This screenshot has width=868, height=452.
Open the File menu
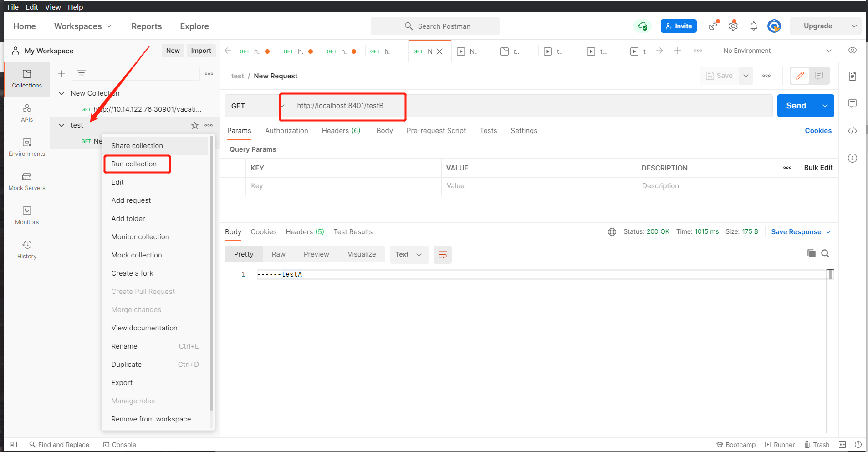[x=13, y=7]
